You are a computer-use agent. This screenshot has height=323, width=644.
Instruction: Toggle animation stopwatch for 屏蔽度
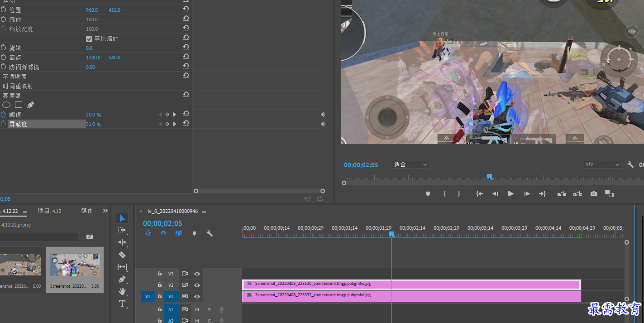click(4, 124)
